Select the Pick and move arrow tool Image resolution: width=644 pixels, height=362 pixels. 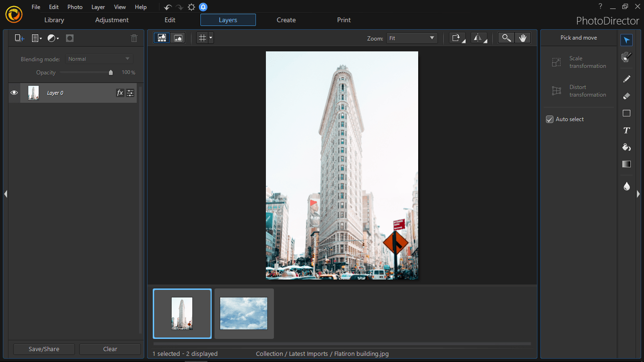tap(626, 40)
